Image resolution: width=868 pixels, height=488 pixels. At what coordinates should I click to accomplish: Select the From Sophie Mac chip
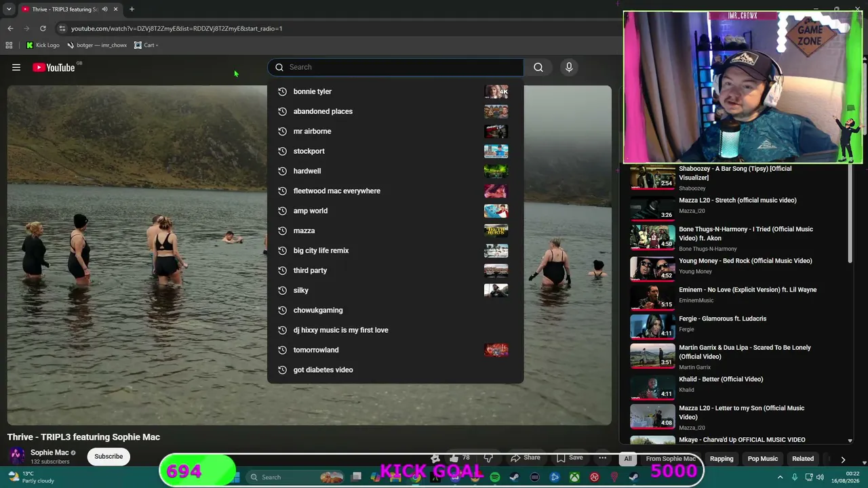(671, 459)
